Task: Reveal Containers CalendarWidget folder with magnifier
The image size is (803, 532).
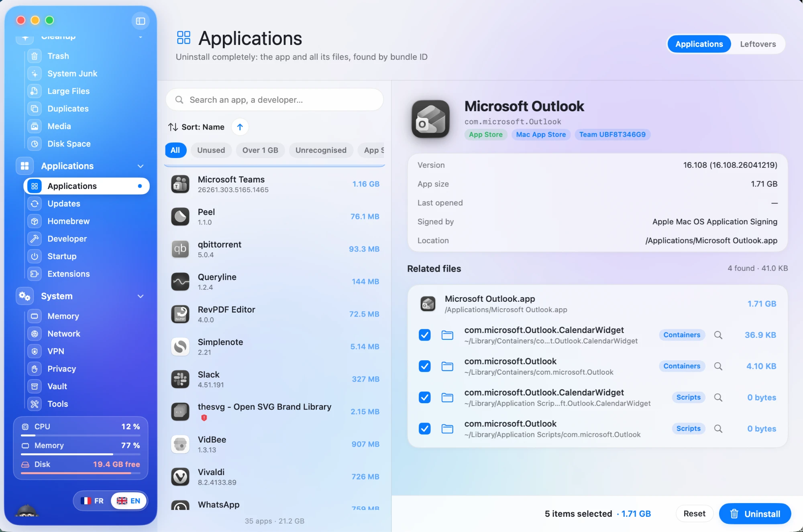Action: (718, 335)
